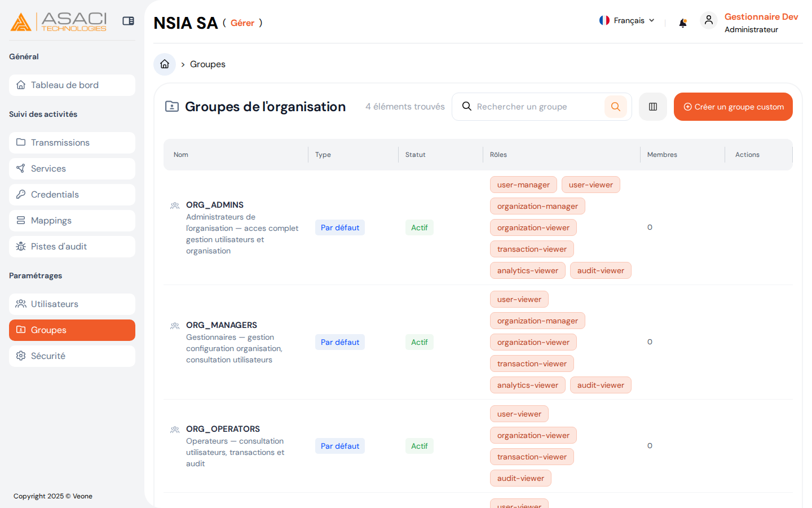Image resolution: width=812 pixels, height=508 pixels.
Task: Navigate to Utilisateurs
Action: (x=72, y=304)
